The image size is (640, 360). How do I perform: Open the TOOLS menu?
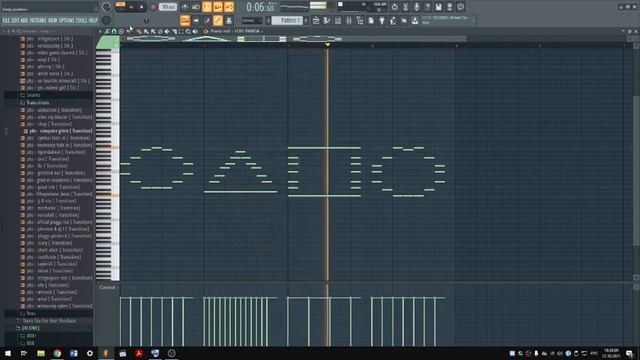coord(81,20)
